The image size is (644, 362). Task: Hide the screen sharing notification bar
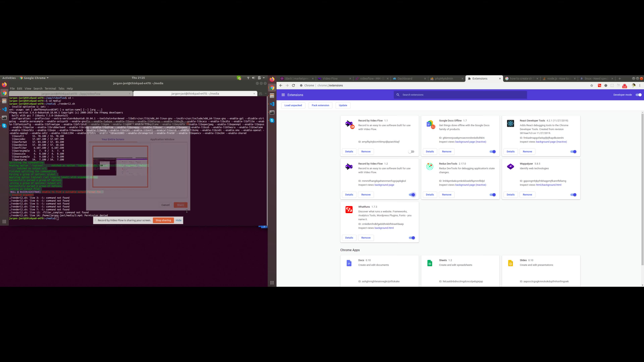point(178,220)
